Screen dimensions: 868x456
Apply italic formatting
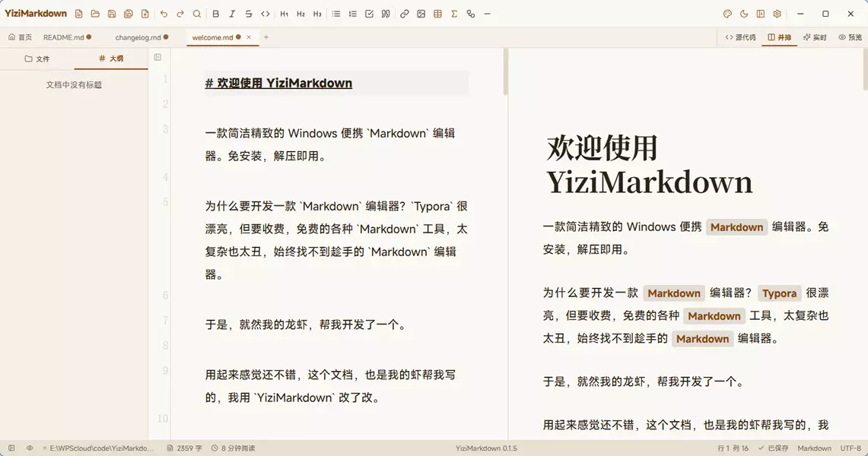click(233, 14)
